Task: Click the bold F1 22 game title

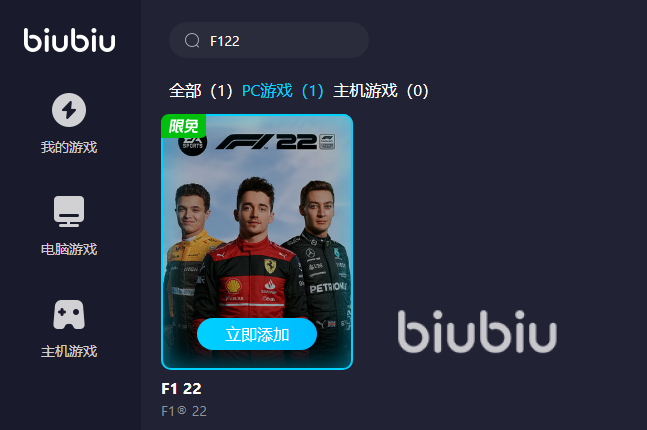Action: click(182, 389)
